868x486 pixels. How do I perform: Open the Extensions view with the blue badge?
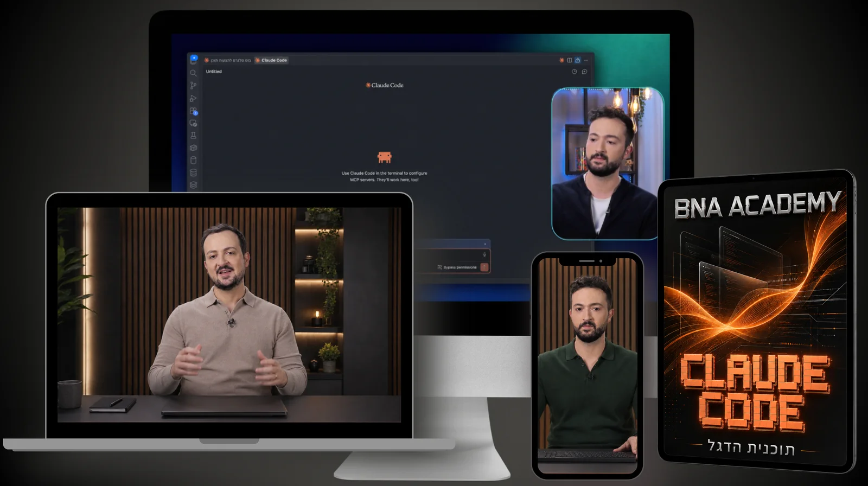tap(194, 111)
